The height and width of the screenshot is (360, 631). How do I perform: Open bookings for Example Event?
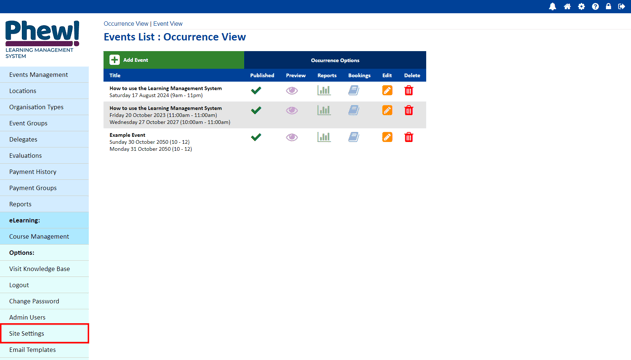[354, 137]
